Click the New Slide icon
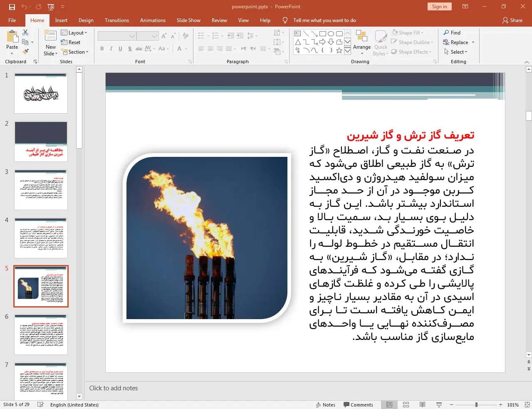The image size is (532, 409). tap(51, 36)
